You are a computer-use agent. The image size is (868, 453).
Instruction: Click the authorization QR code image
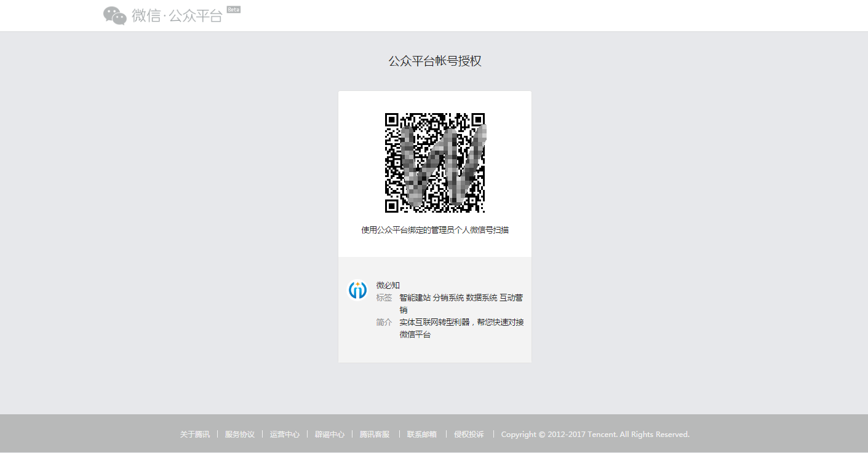434,163
